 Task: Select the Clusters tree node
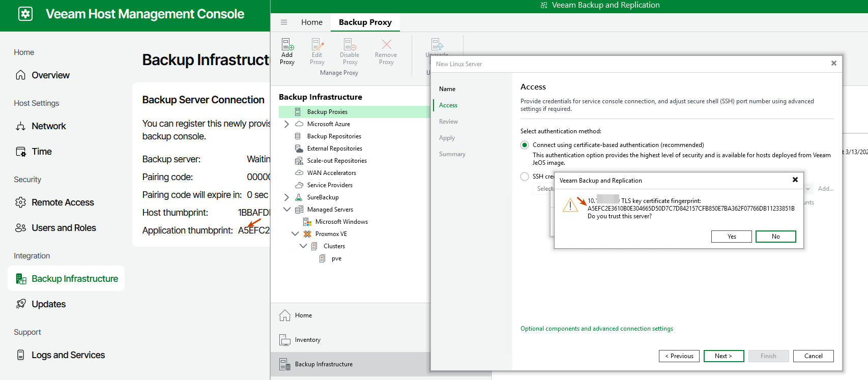[x=334, y=246]
